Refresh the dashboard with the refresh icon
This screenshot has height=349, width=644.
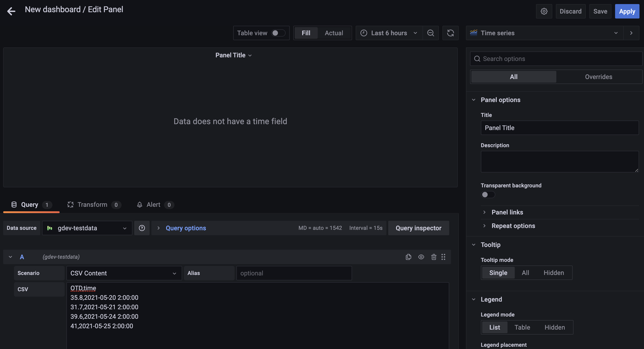(450, 33)
